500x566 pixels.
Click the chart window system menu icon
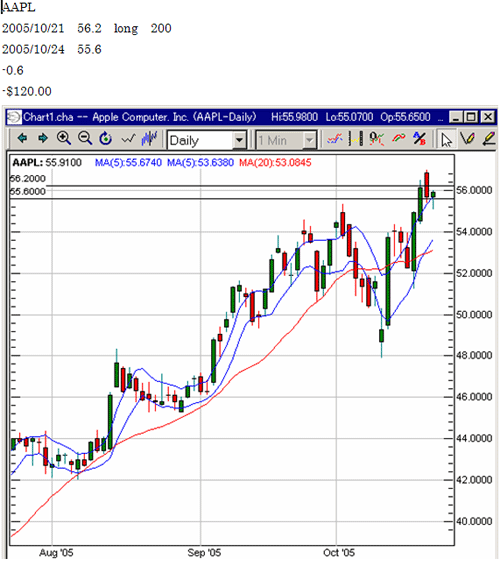point(14,117)
